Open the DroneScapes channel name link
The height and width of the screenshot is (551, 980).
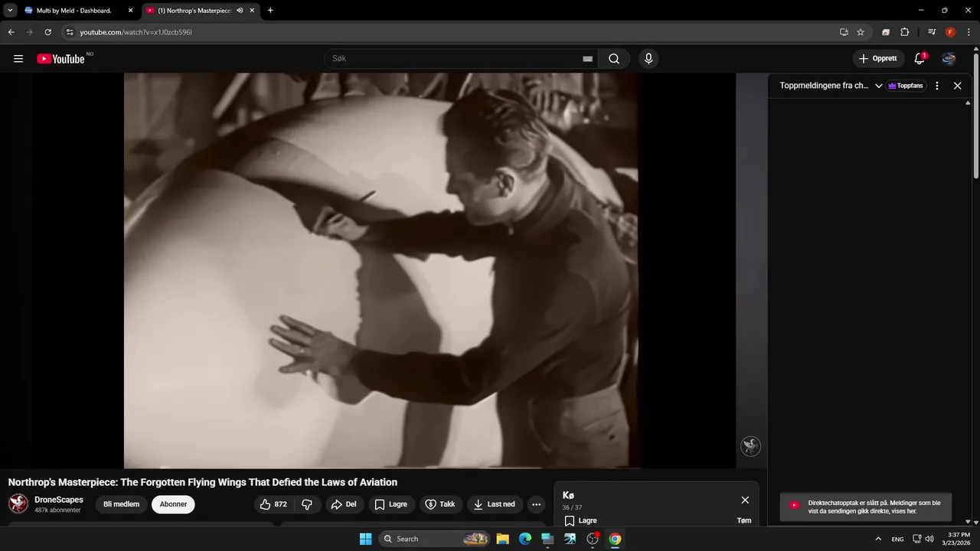pos(59,500)
